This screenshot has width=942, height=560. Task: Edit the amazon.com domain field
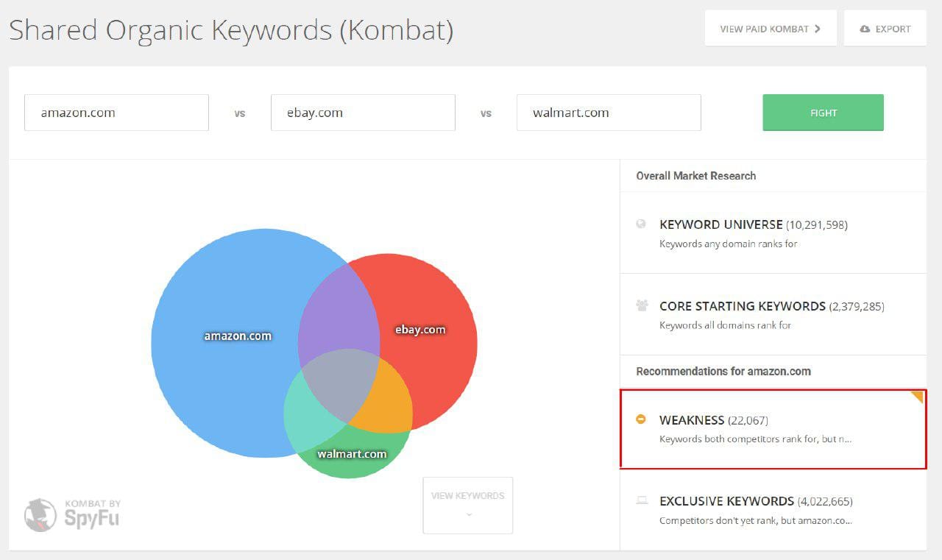pyautogui.click(x=116, y=113)
